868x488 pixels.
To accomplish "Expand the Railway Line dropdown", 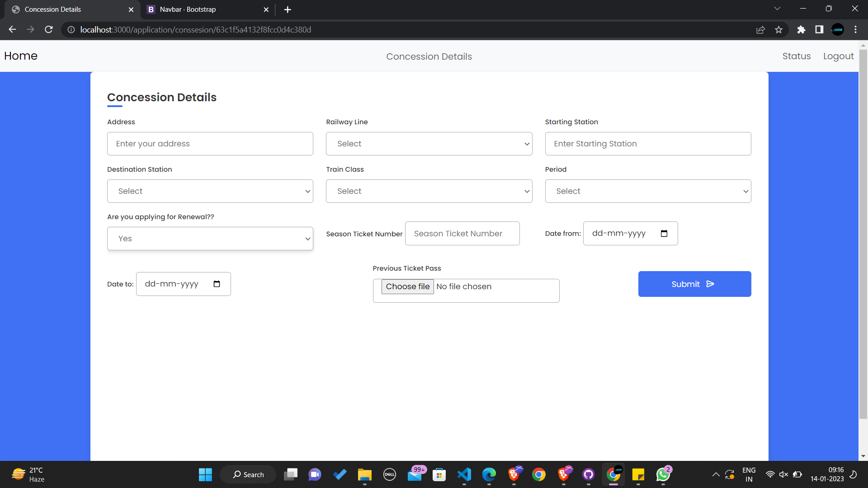I will click(429, 144).
